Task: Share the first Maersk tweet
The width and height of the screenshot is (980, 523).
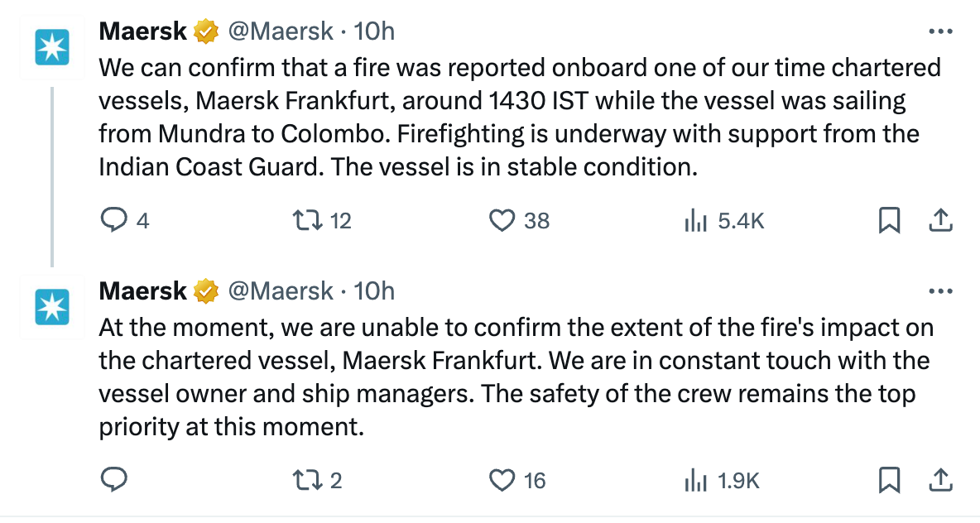Action: [939, 220]
